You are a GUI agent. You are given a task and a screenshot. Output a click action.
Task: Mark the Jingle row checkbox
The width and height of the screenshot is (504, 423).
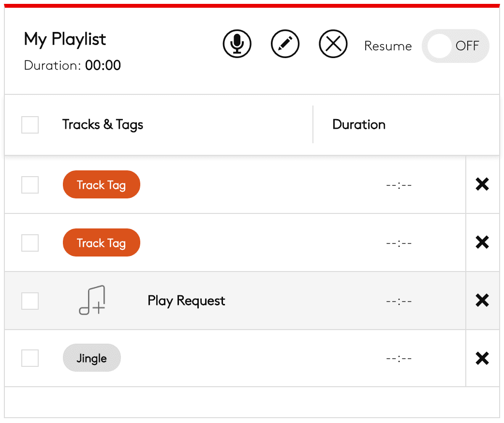click(30, 359)
